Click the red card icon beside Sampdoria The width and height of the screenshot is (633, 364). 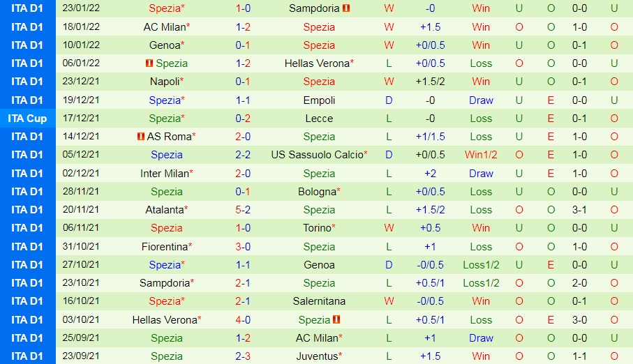click(347, 9)
